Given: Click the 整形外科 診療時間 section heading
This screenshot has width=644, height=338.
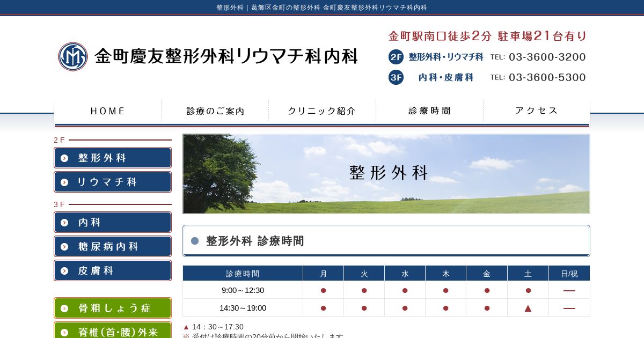Looking at the screenshot, I should coord(386,241).
